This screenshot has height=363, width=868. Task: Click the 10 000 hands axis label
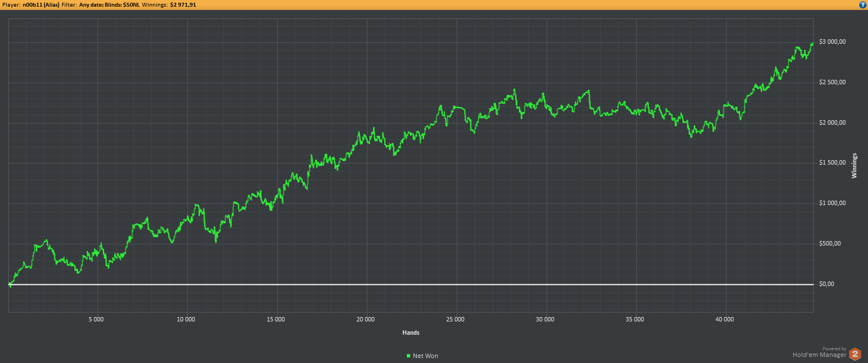[186, 320]
